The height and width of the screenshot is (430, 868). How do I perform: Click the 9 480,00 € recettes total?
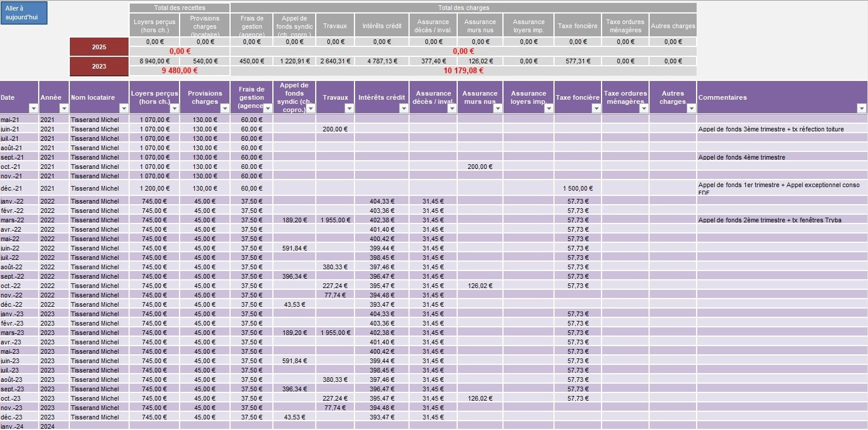pyautogui.click(x=180, y=71)
